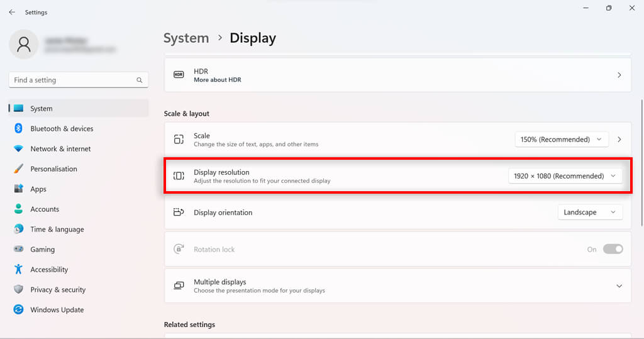Click the Windows Update icon
Viewport: 644px width, 339px height.
[18, 309]
